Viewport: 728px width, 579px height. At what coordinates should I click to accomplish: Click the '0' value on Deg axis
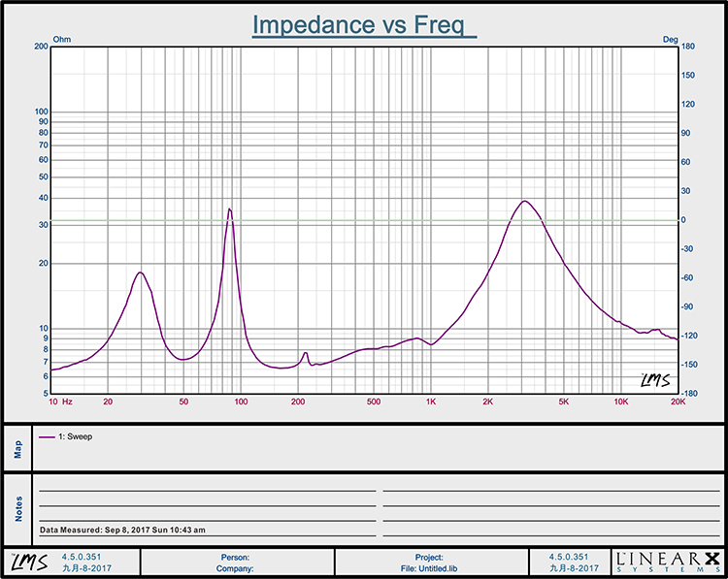[683, 220]
